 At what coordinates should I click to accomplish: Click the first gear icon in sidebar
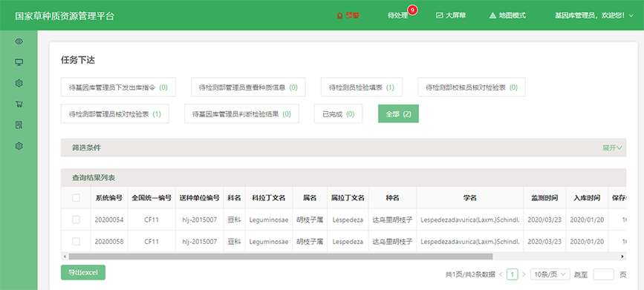click(x=19, y=83)
